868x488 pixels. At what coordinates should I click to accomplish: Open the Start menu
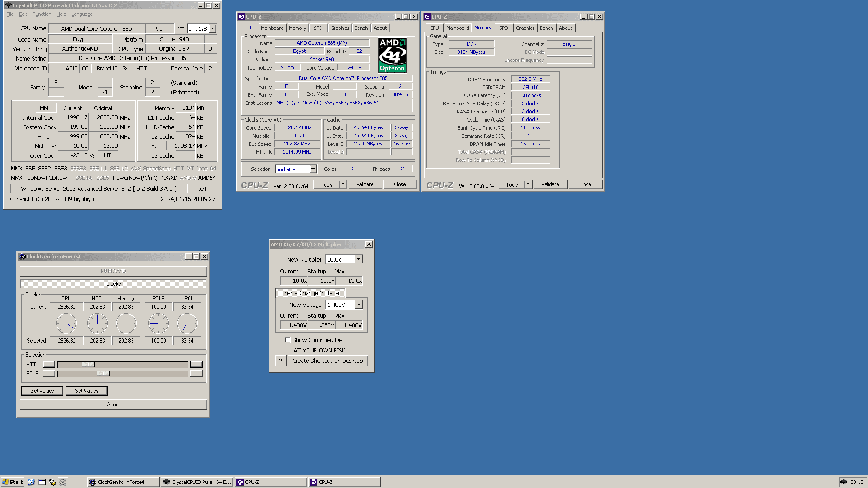click(13, 482)
